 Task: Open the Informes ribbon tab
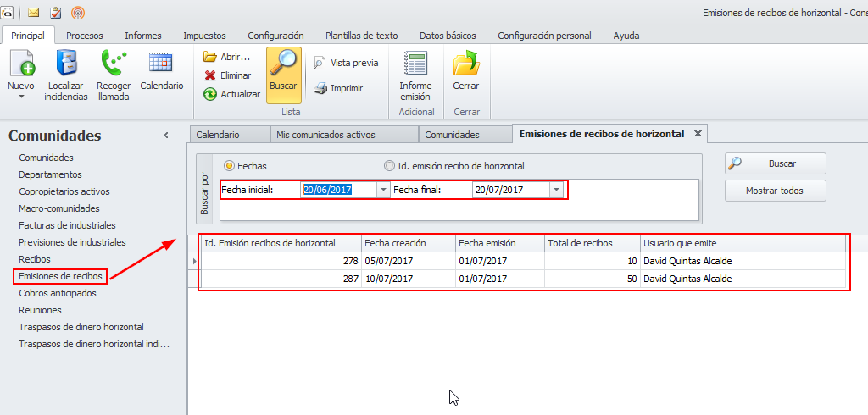[x=142, y=36]
